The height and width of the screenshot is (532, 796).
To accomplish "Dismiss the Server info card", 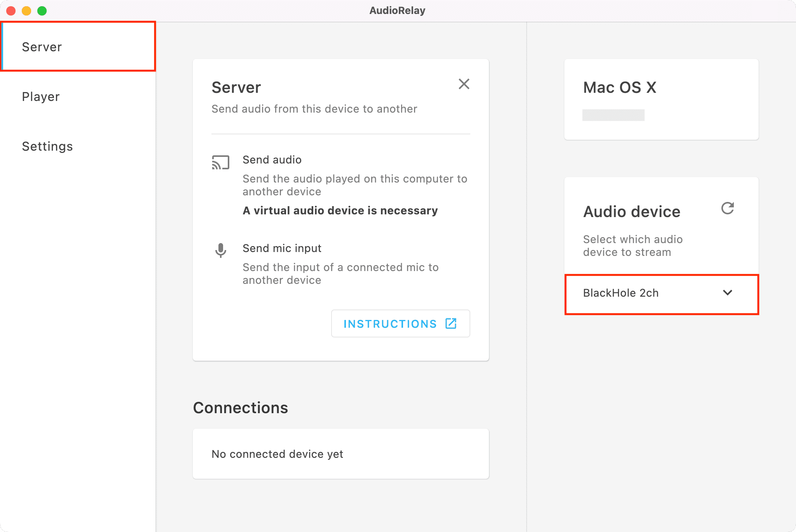I will click(x=464, y=84).
